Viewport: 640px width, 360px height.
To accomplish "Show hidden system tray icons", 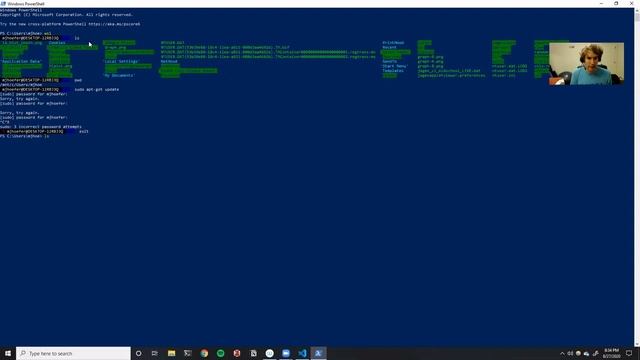I will pyautogui.click(x=562, y=353).
